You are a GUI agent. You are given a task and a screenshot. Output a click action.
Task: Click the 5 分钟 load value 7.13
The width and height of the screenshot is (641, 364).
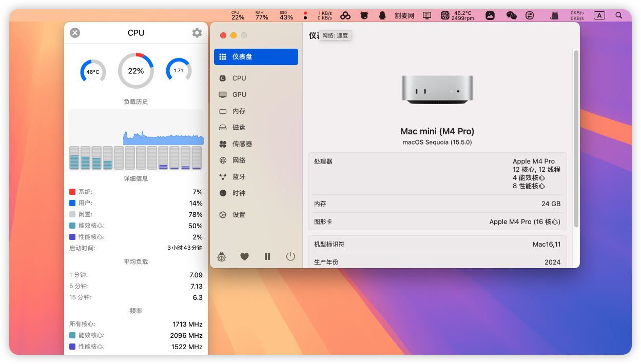tap(196, 287)
